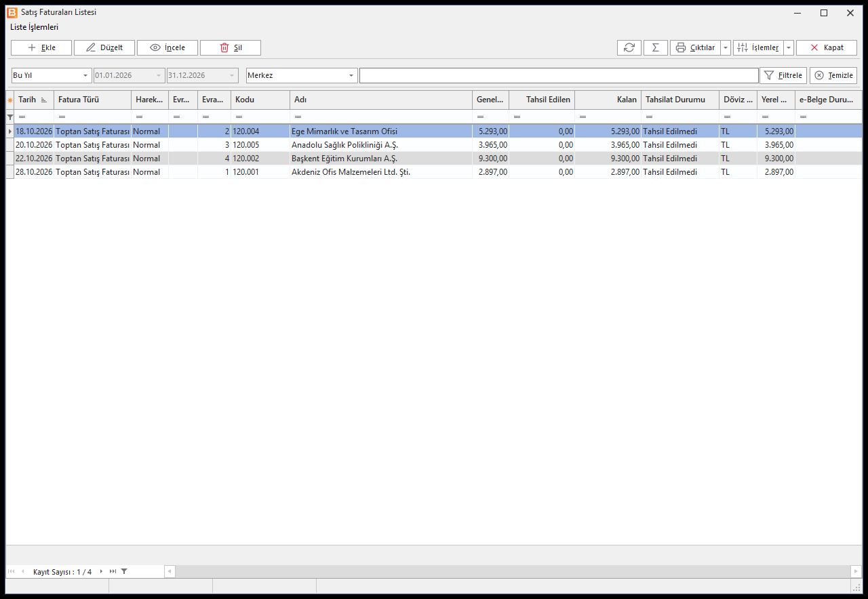Go to first record navigator icon
Image resolution: width=868 pixels, height=599 pixels.
12,572
